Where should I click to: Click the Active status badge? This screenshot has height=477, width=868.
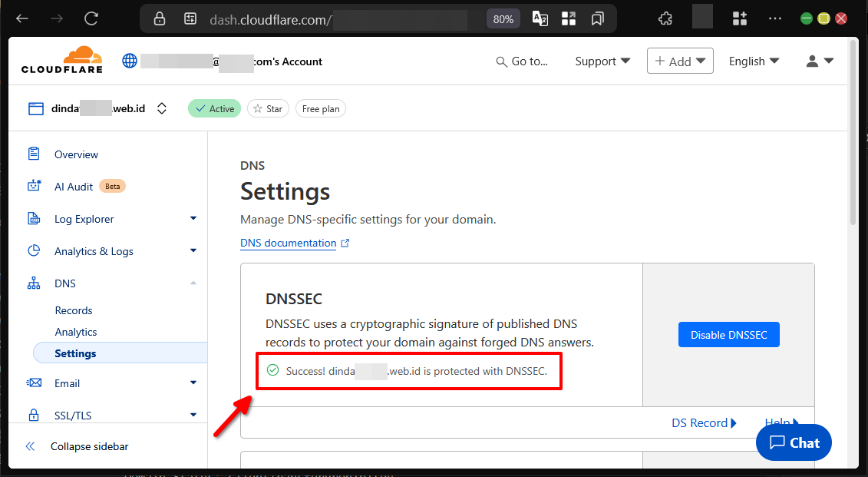pyautogui.click(x=215, y=108)
